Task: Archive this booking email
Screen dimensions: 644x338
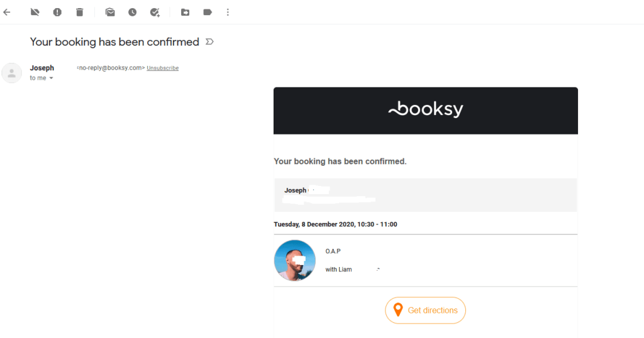Action: [x=35, y=12]
